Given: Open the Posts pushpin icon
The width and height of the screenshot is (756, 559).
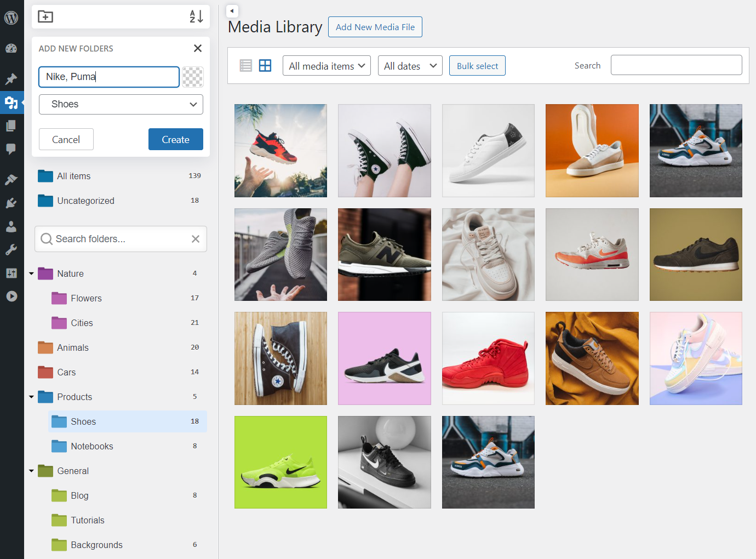Looking at the screenshot, I should (11, 79).
